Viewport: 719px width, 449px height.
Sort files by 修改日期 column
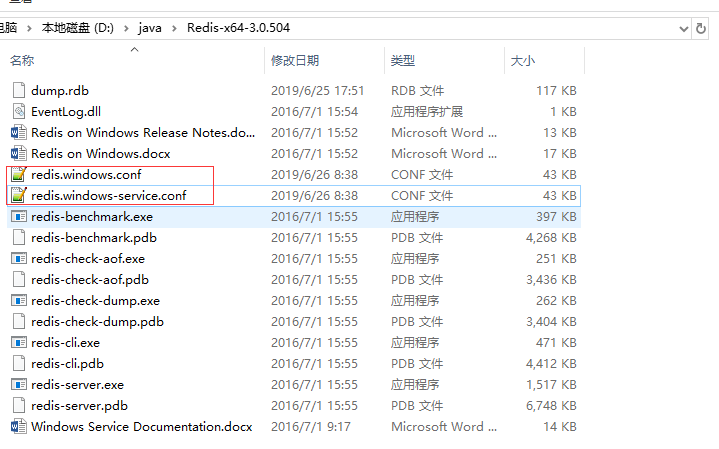click(x=295, y=61)
